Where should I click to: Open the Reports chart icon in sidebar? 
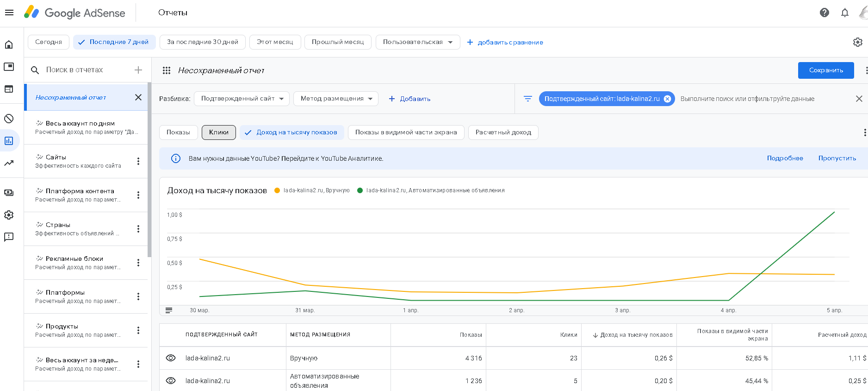(x=9, y=141)
